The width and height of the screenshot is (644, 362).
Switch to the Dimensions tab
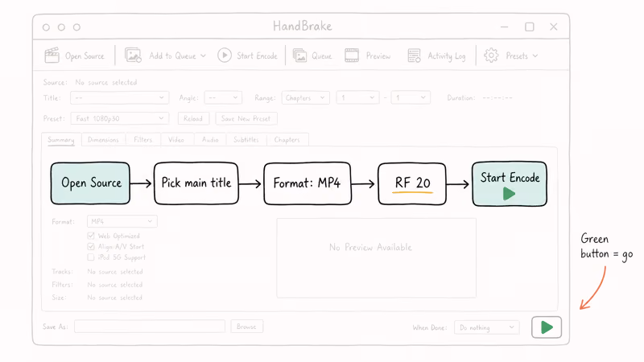tap(104, 139)
